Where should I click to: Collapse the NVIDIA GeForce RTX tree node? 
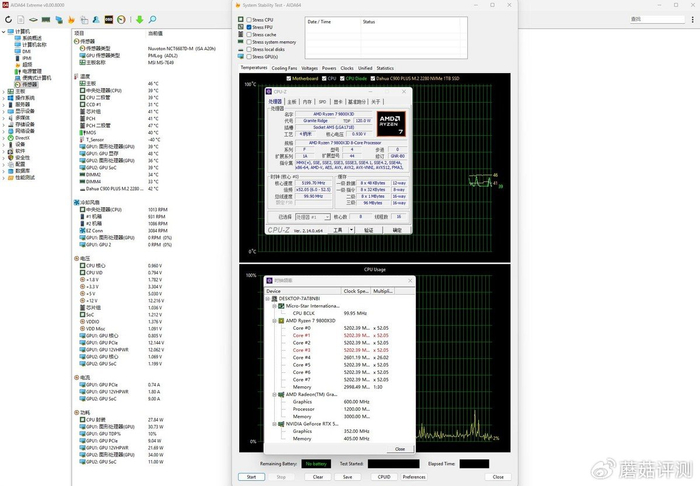(x=273, y=424)
